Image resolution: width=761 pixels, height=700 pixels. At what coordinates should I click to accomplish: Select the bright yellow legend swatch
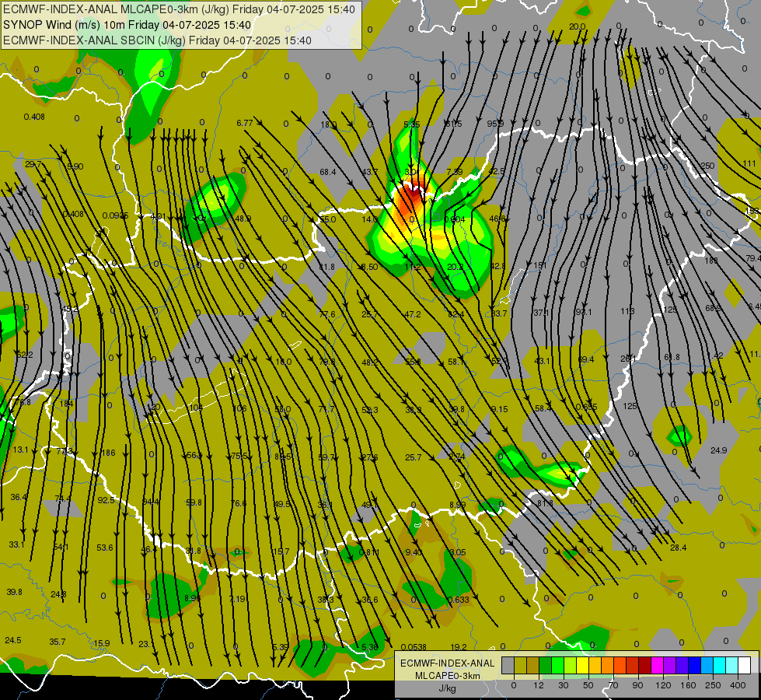[x=582, y=666]
